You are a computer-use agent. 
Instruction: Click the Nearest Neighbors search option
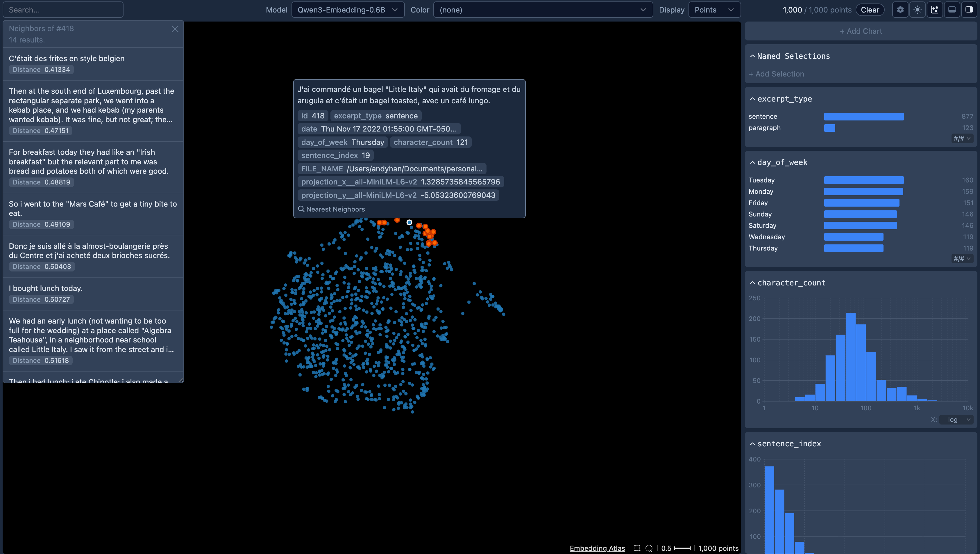pos(331,209)
